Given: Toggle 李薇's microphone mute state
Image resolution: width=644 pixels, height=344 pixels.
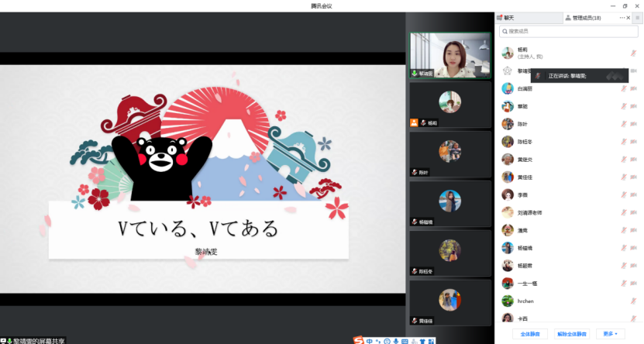Looking at the screenshot, I should point(623,194).
